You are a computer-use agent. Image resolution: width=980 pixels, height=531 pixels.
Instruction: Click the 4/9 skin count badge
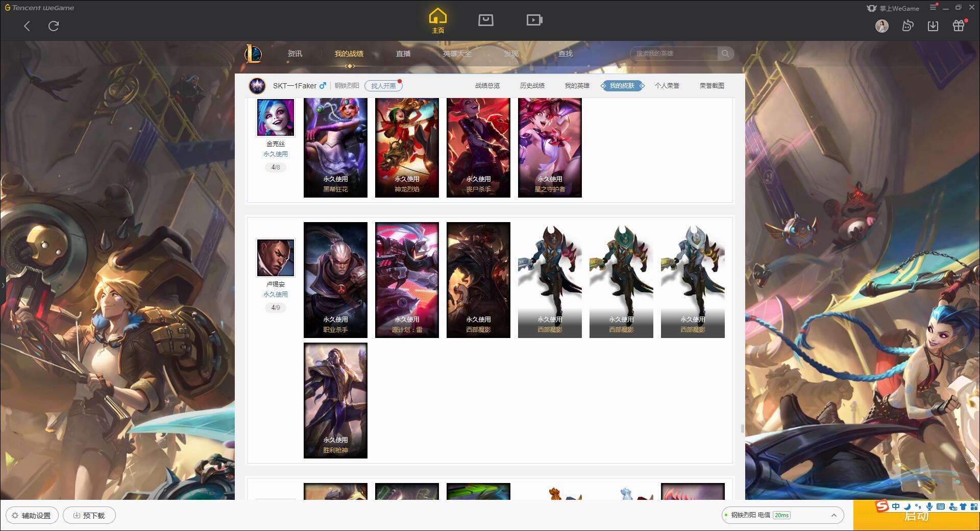[276, 308]
